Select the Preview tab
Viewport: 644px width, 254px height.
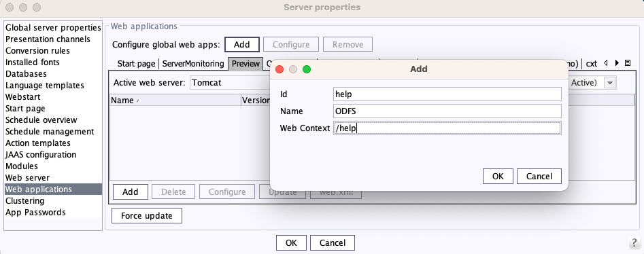point(245,64)
